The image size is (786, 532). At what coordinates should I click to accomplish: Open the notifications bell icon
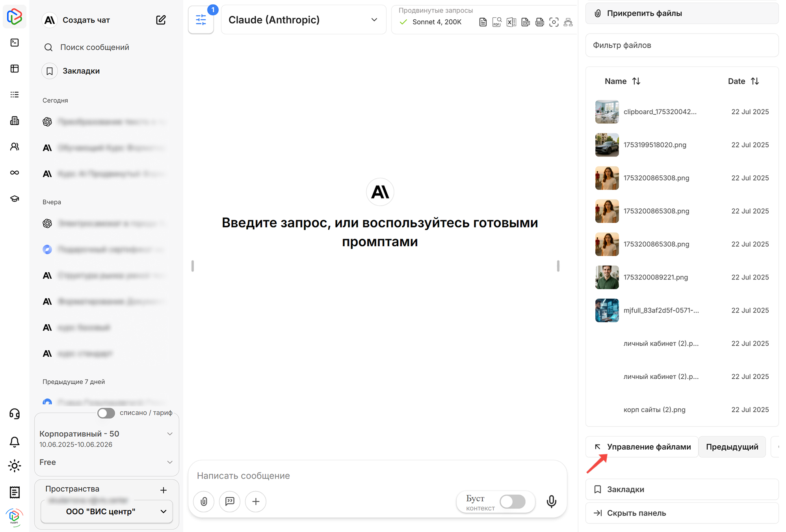coord(15,442)
